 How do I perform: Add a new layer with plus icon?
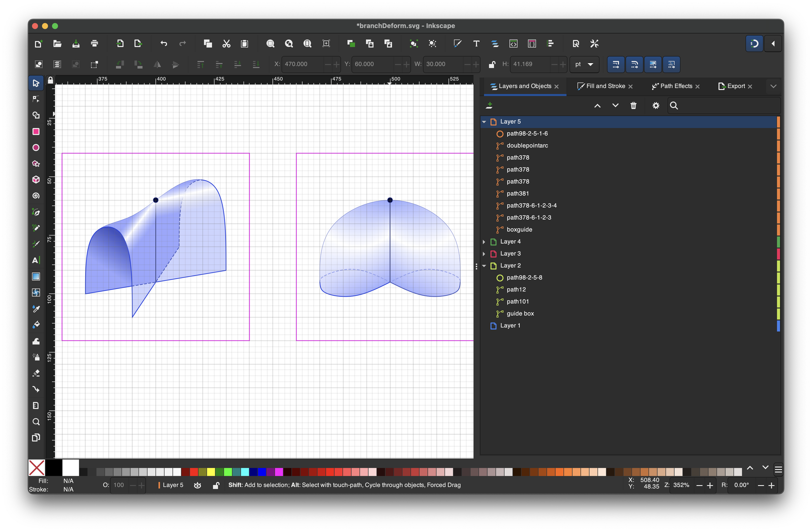(x=489, y=106)
